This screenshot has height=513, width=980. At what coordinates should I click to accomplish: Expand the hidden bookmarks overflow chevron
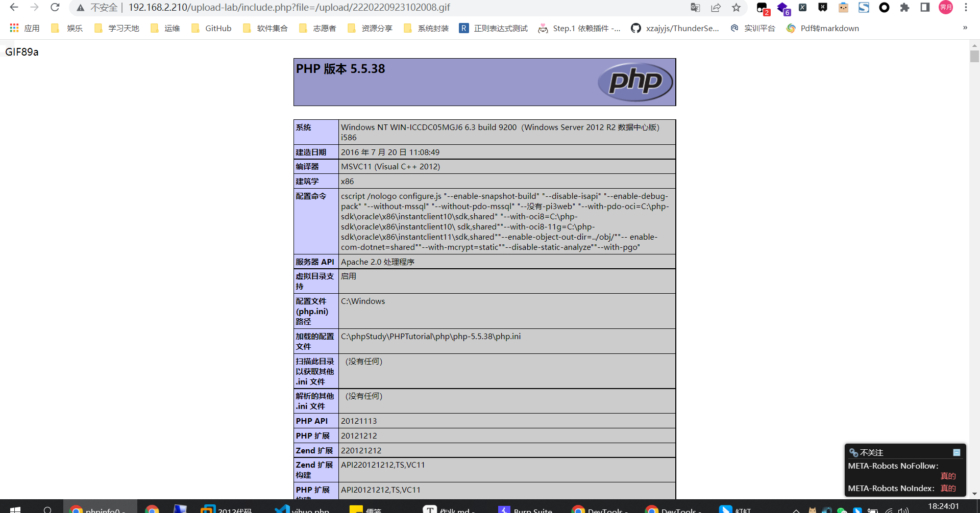[965, 28]
